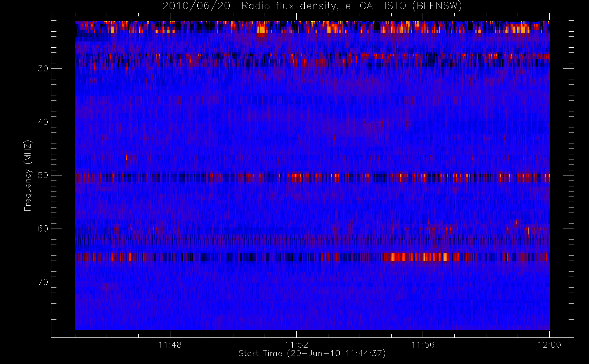Screen dimensions: 589x364
Task: Click the 11:48 time tick label
Action: [170, 345]
